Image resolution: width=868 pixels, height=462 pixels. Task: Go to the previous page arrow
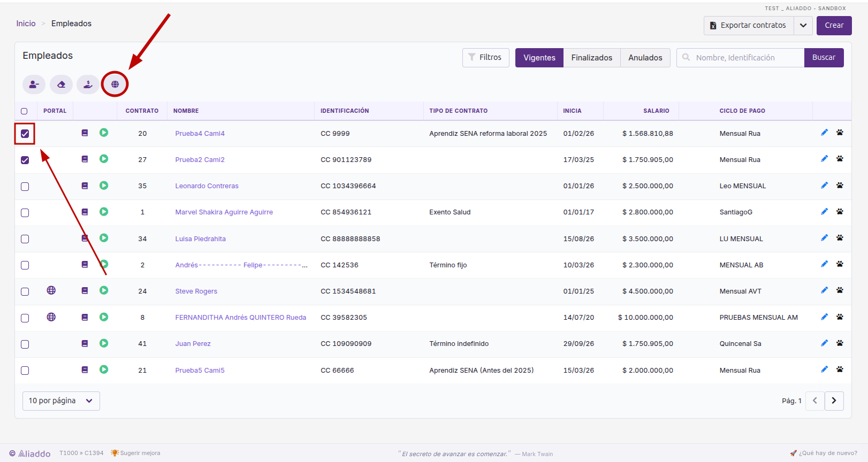(x=815, y=401)
